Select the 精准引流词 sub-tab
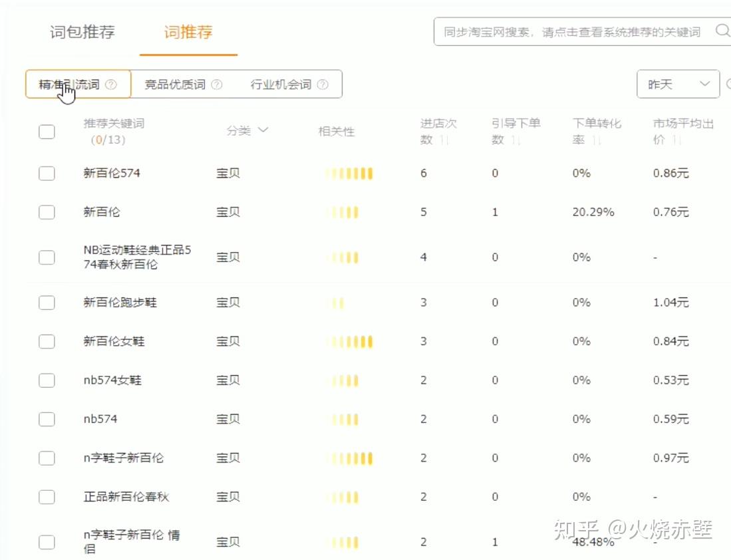Viewport: 731px width, 560px height. click(78, 84)
